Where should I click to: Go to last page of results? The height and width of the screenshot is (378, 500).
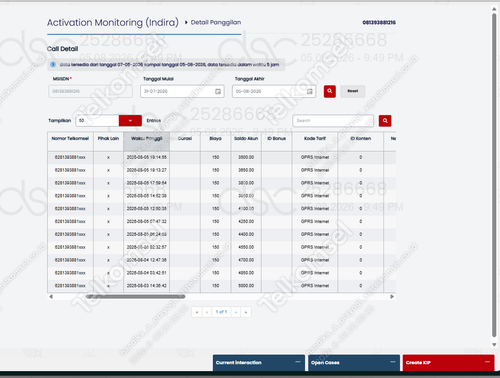(x=246, y=312)
